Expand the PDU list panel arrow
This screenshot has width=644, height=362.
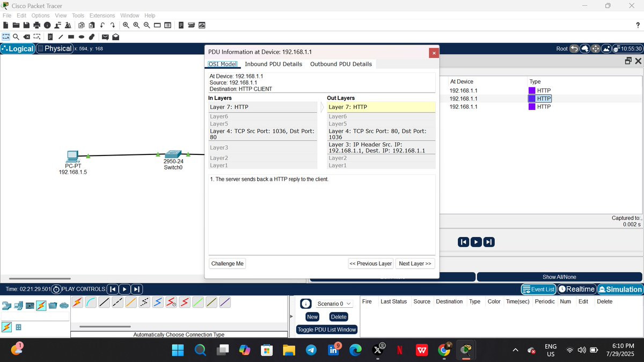(292, 316)
